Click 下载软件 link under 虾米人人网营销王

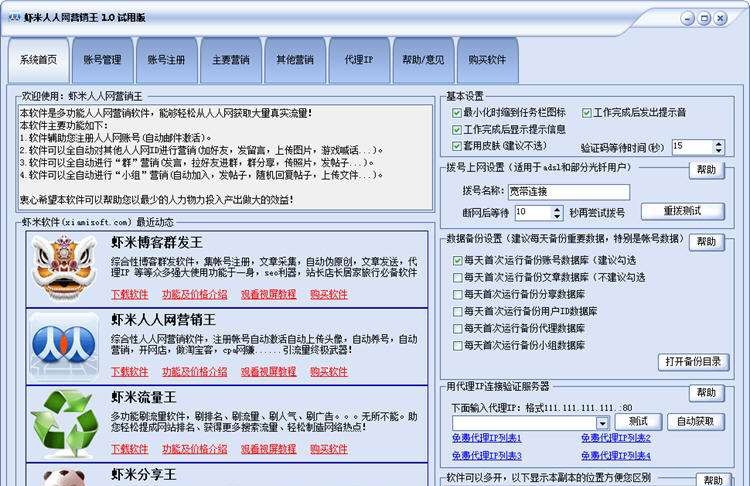(x=130, y=372)
